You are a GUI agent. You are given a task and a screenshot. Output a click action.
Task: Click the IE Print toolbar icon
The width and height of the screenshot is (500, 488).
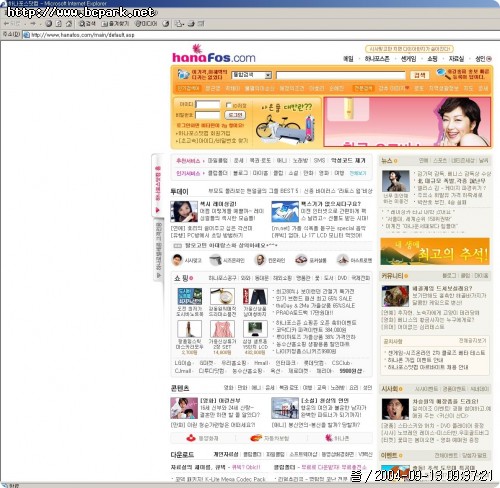(x=191, y=24)
